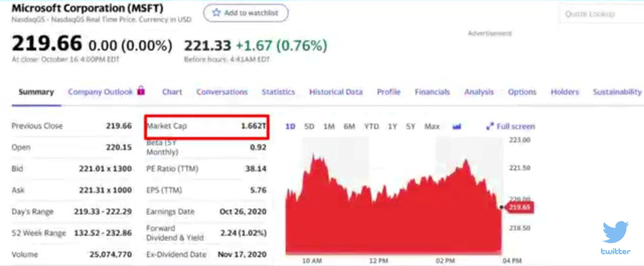Switch to the Company Outlook tab
The height and width of the screenshot is (266, 644).
coord(101,92)
